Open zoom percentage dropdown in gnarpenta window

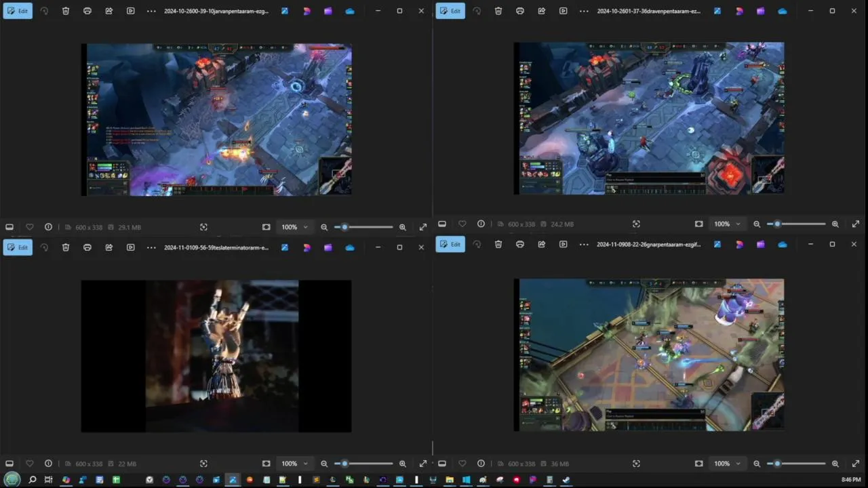pyautogui.click(x=728, y=464)
